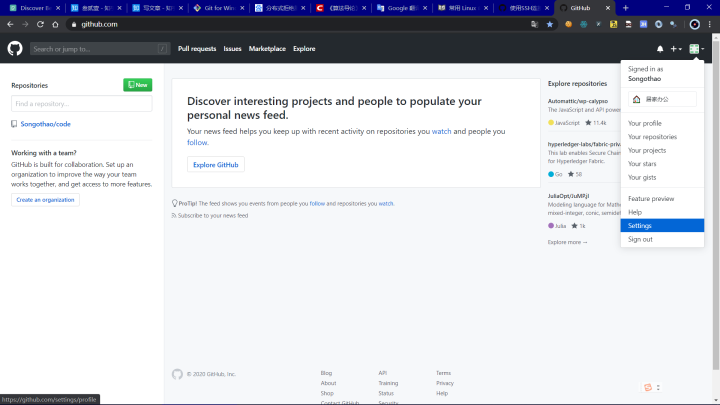Click the translate page icon in address bar

(534, 24)
